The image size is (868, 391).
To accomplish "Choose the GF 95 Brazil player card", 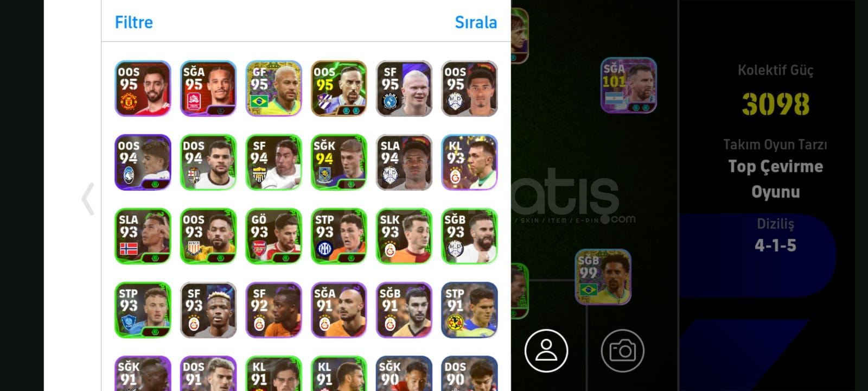I will tap(273, 89).
